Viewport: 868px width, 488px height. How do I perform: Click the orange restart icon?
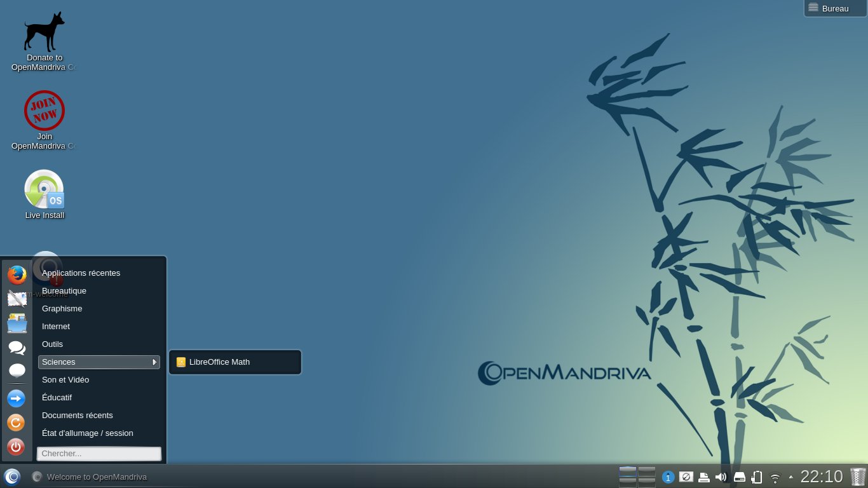[x=16, y=423]
